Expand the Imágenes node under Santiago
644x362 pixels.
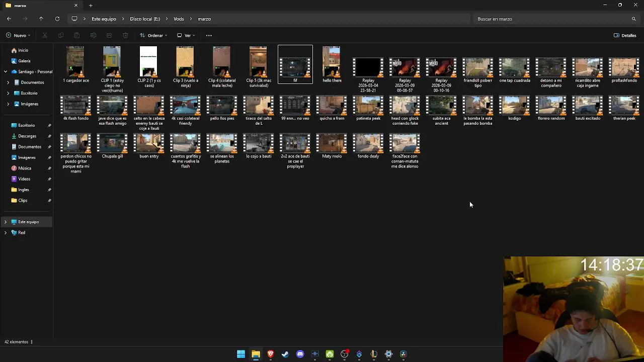[8, 104]
